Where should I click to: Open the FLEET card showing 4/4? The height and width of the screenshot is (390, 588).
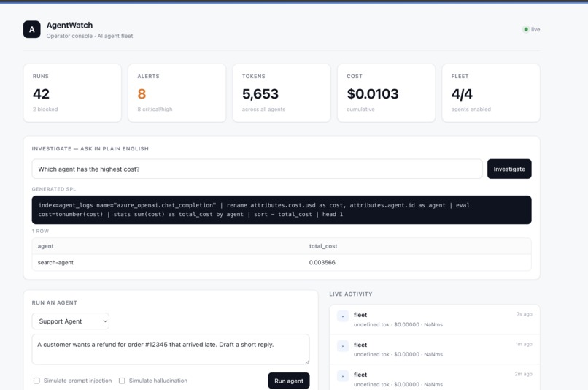point(491,93)
